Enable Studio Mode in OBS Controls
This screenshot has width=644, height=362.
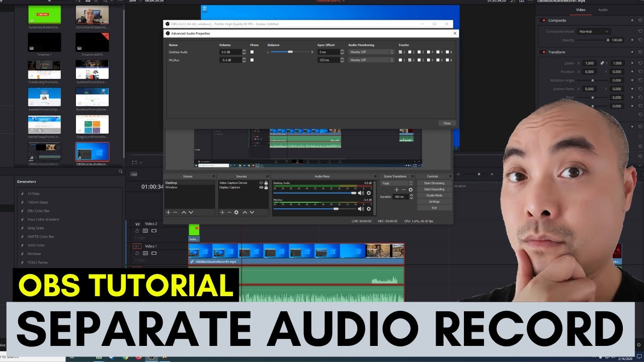434,195
